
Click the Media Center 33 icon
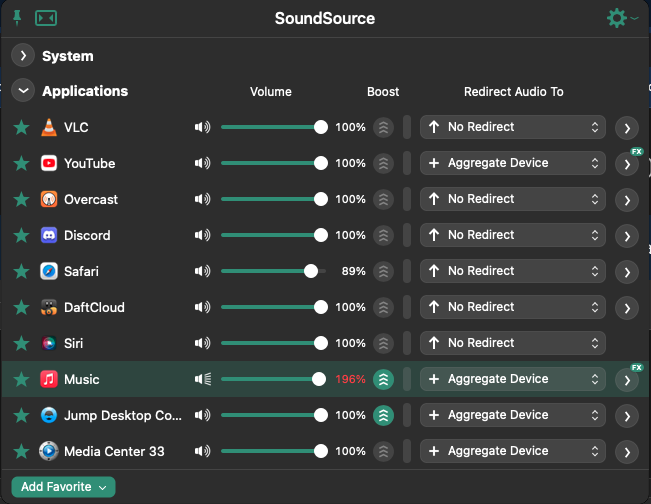tap(49, 451)
